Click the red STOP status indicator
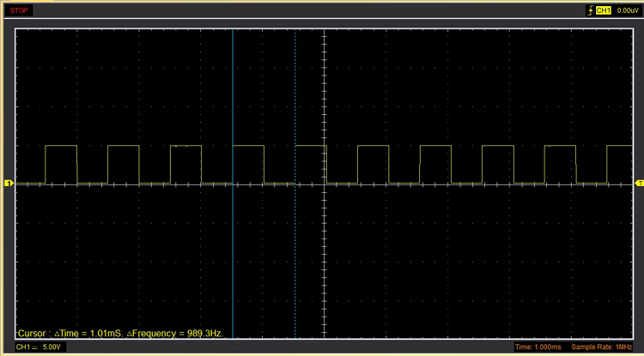 (x=19, y=10)
